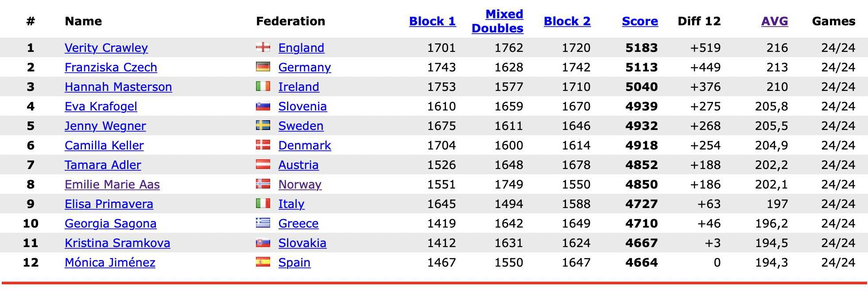Open Mónica Jiménez player link

coord(110,263)
